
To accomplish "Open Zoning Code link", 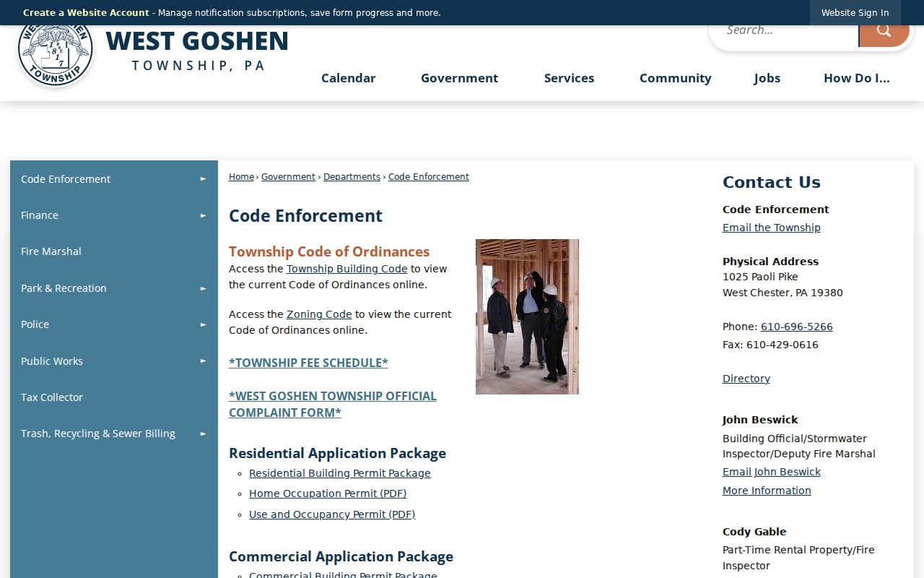I will coord(319,314).
